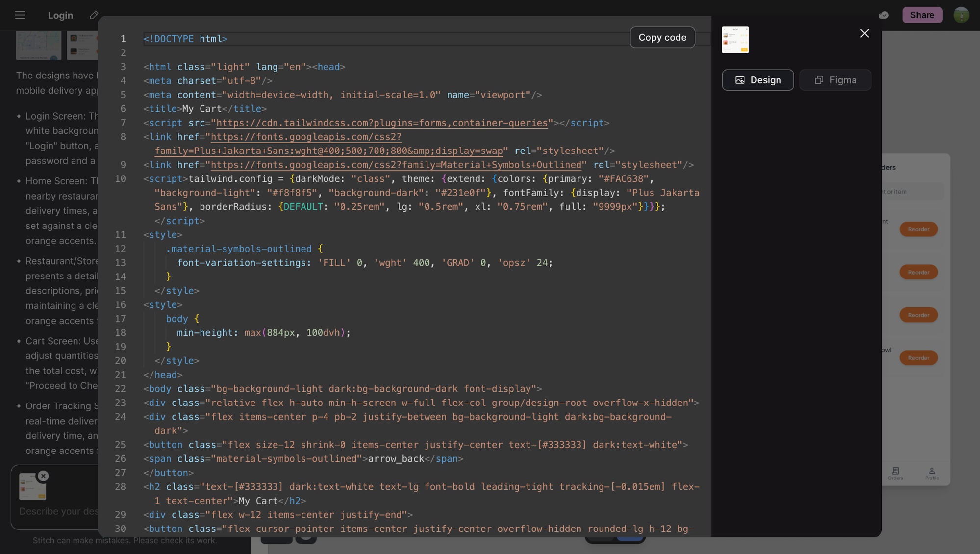The height and width of the screenshot is (554, 980).
Task: Open the Material Symbols Outlined font link
Action: (x=396, y=165)
